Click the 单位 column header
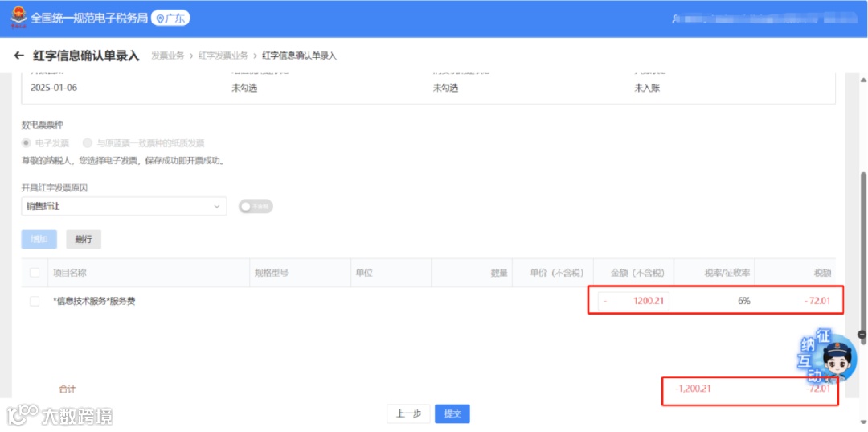Viewport: 868px width, 432px height. [x=364, y=273]
